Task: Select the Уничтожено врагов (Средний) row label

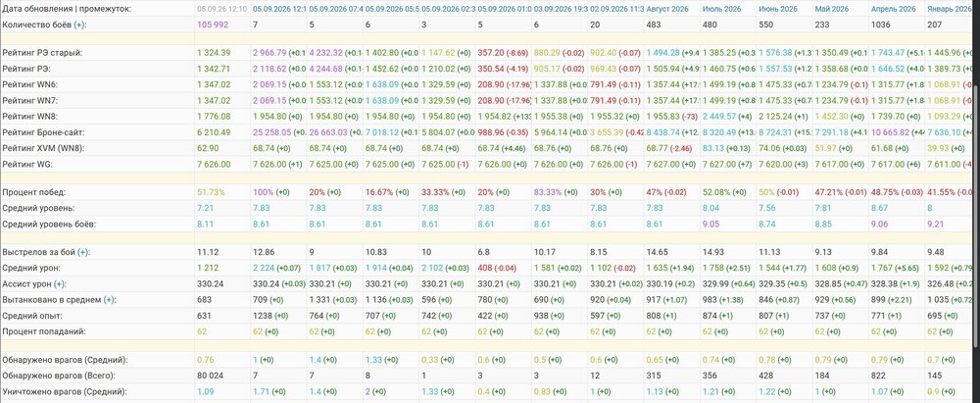Action: tap(65, 392)
